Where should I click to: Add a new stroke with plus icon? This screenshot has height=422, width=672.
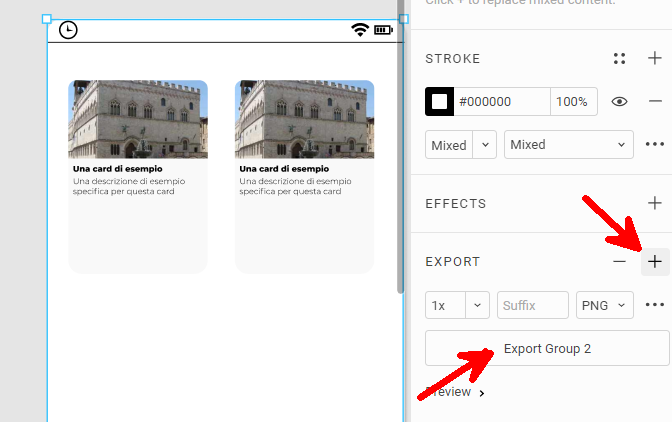tap(655, 59)
